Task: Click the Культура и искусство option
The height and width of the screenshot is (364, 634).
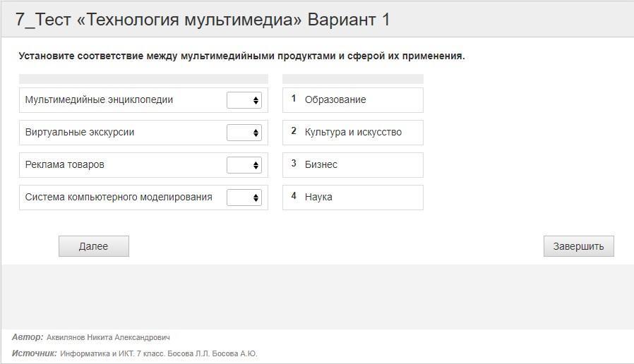Action: [x=353, y=133]
